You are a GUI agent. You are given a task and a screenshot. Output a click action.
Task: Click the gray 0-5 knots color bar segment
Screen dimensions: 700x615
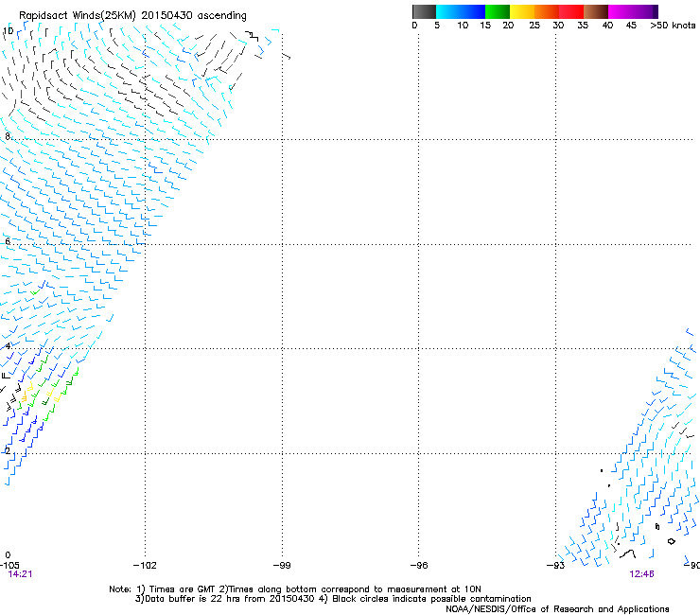pyautogui.click(x=424, y=11)
